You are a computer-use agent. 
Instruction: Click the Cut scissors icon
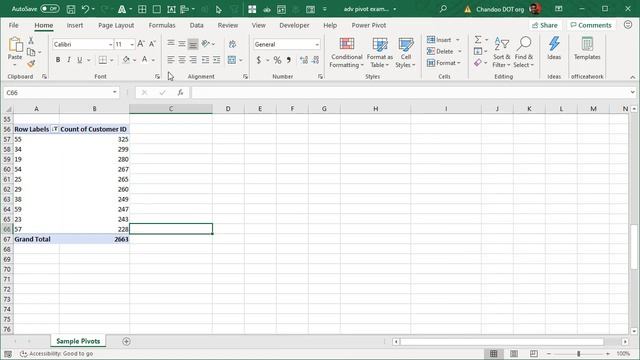pos(31,40)
